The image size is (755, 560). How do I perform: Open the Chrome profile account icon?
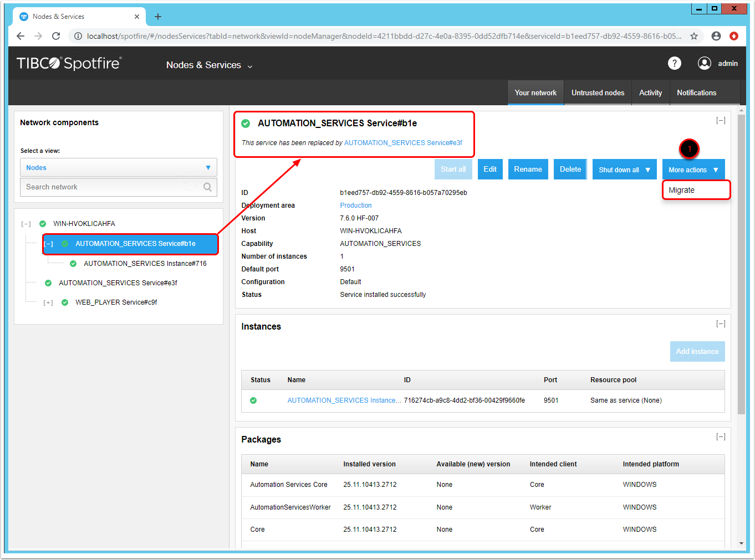pos(716,36)
